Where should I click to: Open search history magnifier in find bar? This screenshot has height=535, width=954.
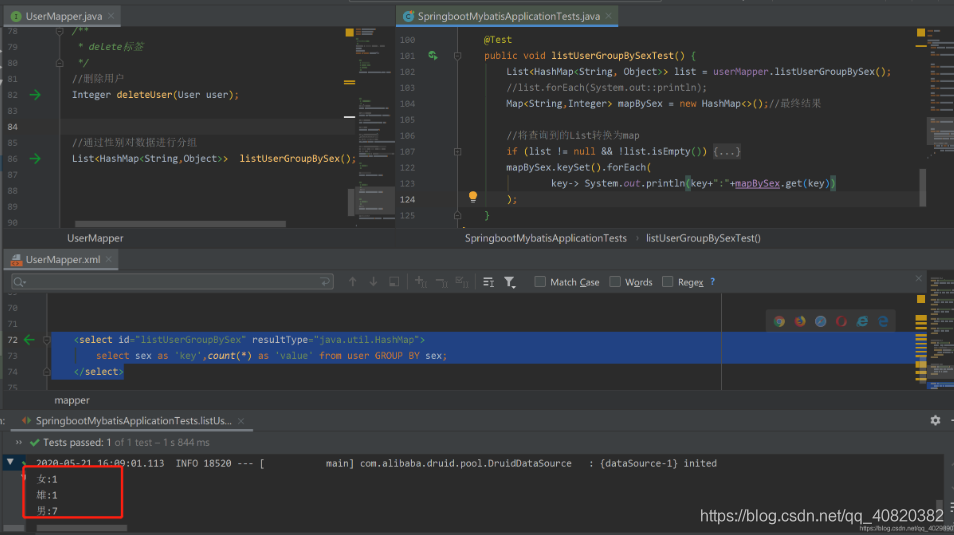click(x=19, y=282)
